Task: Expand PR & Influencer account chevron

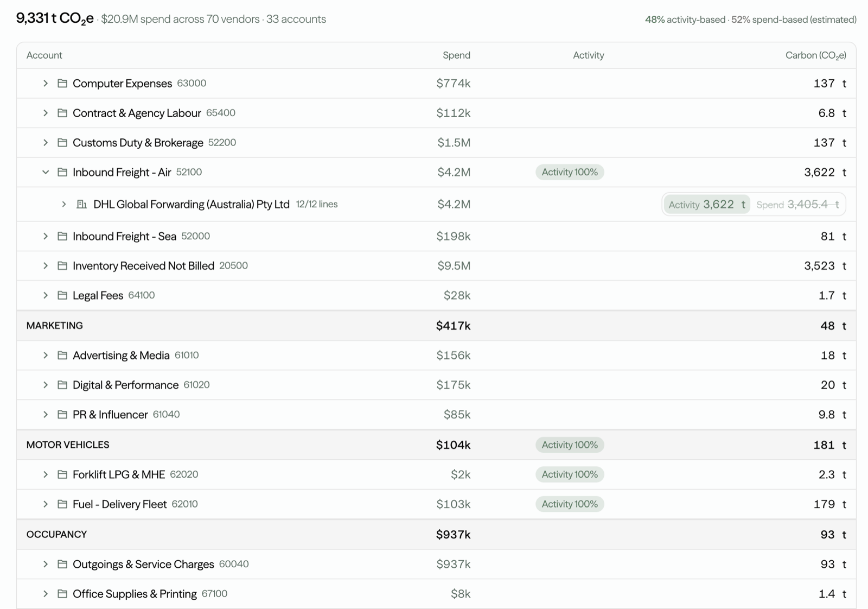Action: [46, 415]
